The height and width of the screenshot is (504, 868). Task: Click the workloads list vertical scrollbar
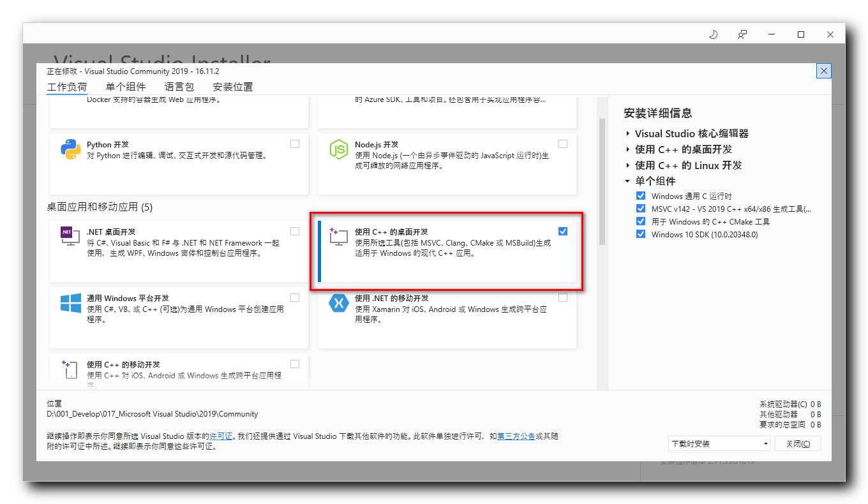pyautogui.click(x=601, y=182)
